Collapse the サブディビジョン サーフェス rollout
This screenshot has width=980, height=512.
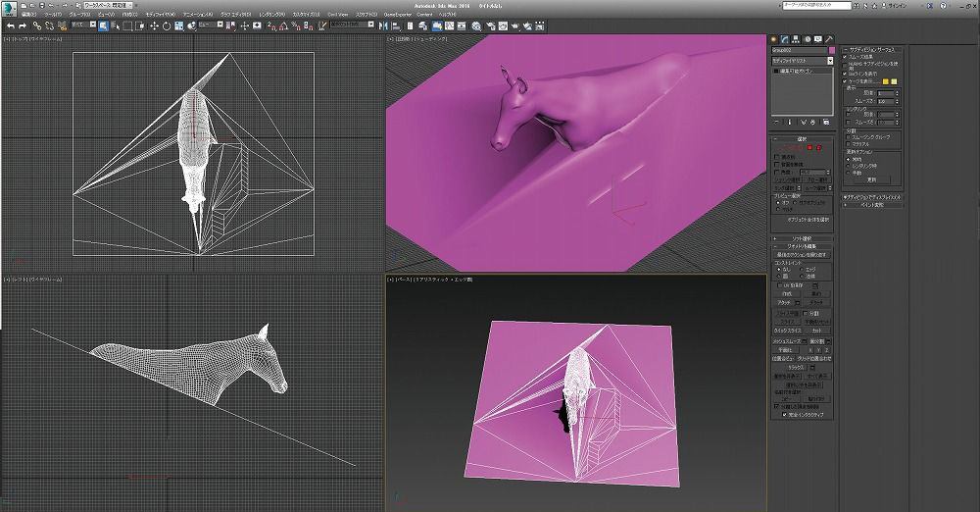coord(872,49)
